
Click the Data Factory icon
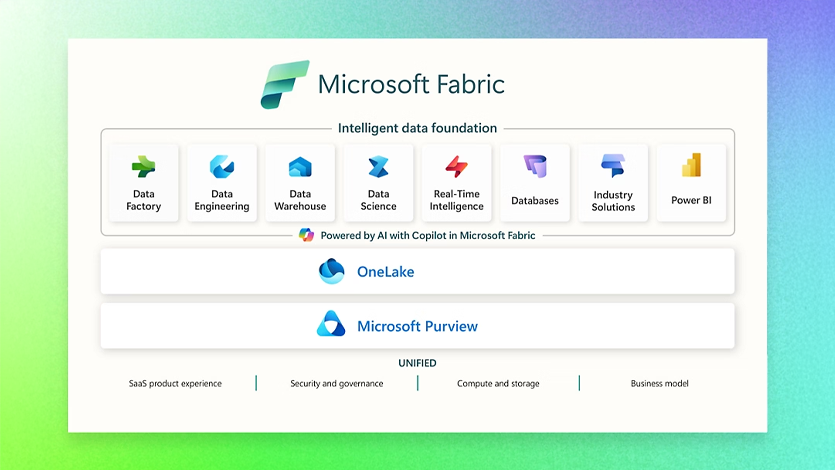[x=143, y=167]
